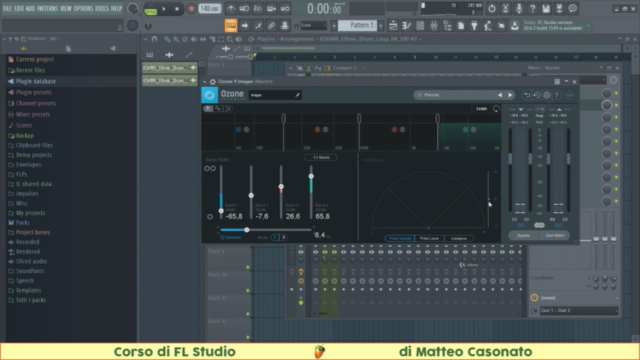Screen dimensions: 640x360
Task: Click the red record button
Action: (191, 9)
